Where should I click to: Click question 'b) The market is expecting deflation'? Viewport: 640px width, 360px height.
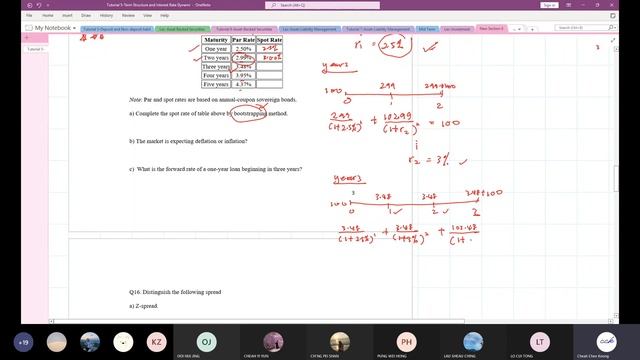point(188,141)
